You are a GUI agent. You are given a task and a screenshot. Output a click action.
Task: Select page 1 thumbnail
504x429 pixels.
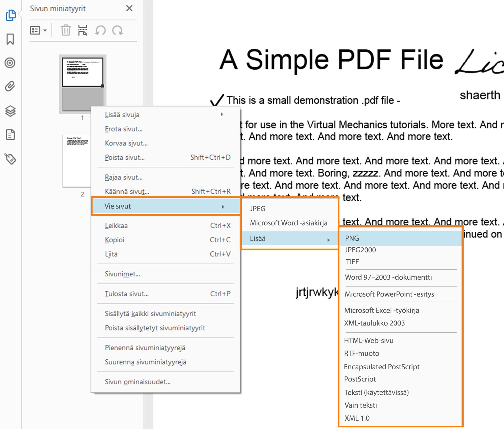point(83,84)
